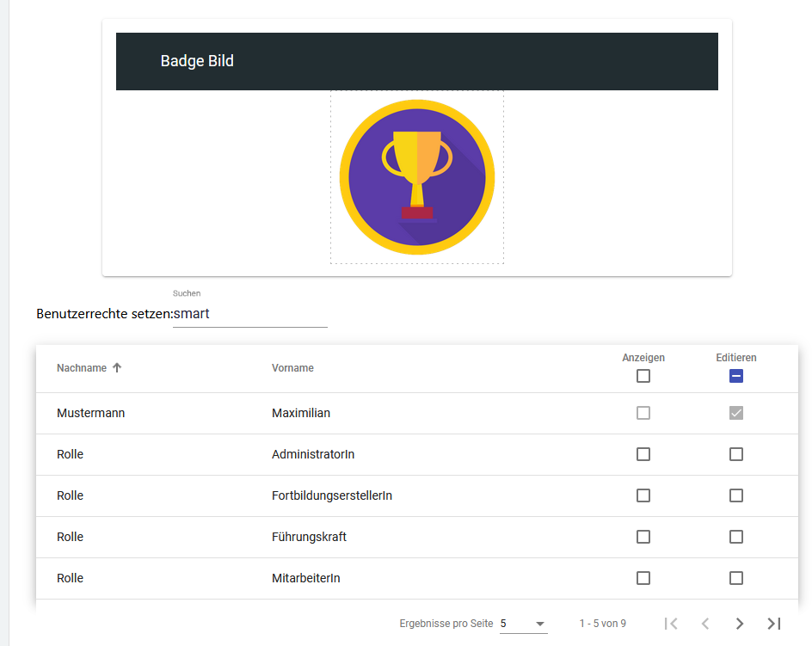Click the Badge Bild panel header
The image size is (812, 646).
[417, 61]
